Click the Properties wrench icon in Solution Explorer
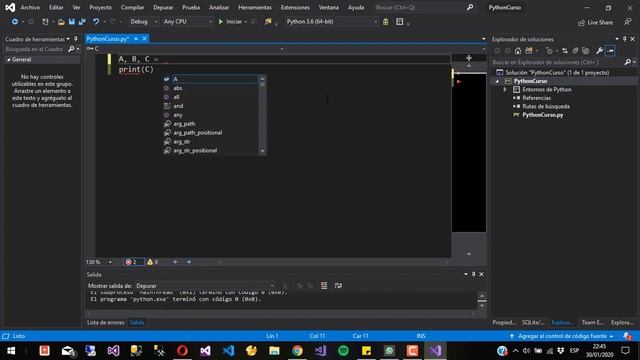This screenshot has width=640, height=360. point(599,51)
